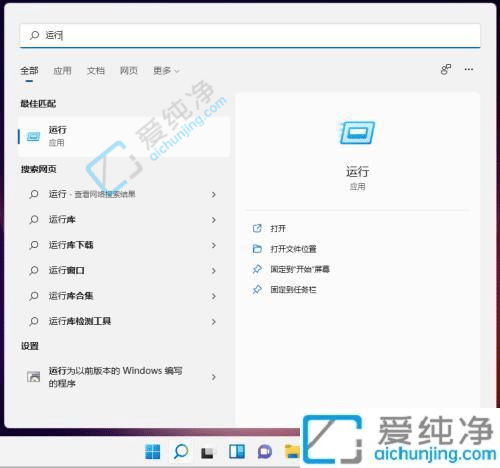Screen dimensions: 500x468
Task: Expand the 更多 dropdown
Action: [166, 71]
